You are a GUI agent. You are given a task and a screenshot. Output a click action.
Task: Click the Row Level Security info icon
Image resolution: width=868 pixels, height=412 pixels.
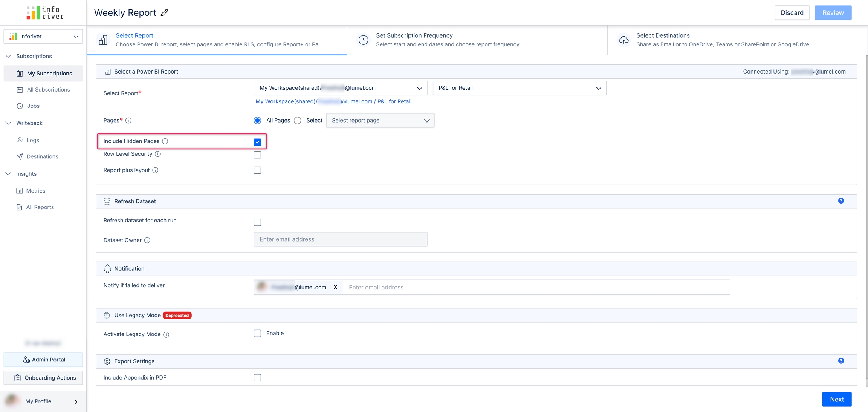click(158, 154)
